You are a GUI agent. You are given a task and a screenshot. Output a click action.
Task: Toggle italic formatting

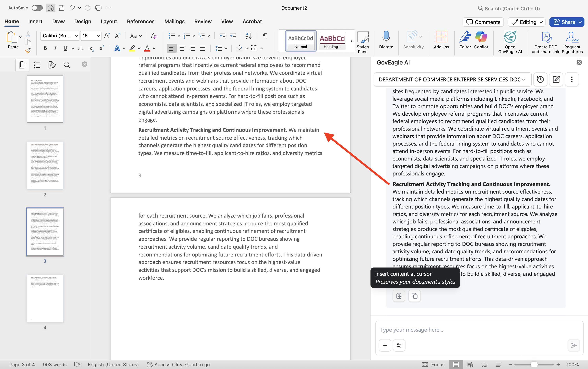point(55,48)
